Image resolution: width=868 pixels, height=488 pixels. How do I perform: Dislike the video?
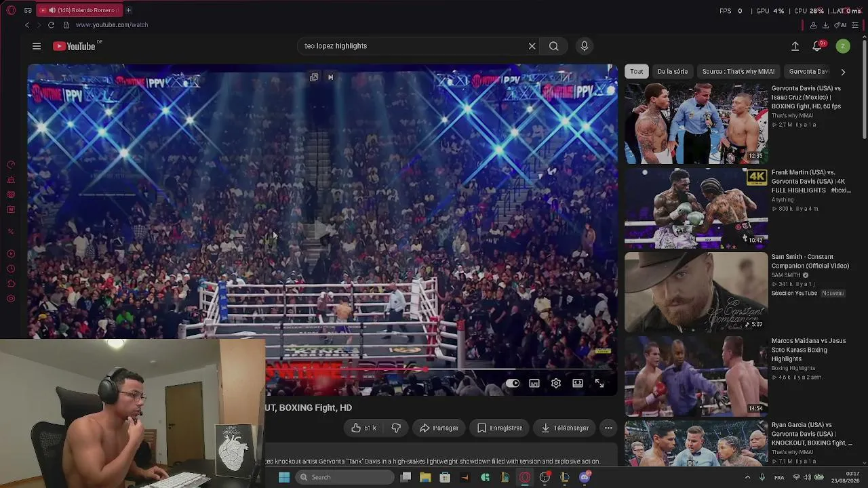point(396,428)
